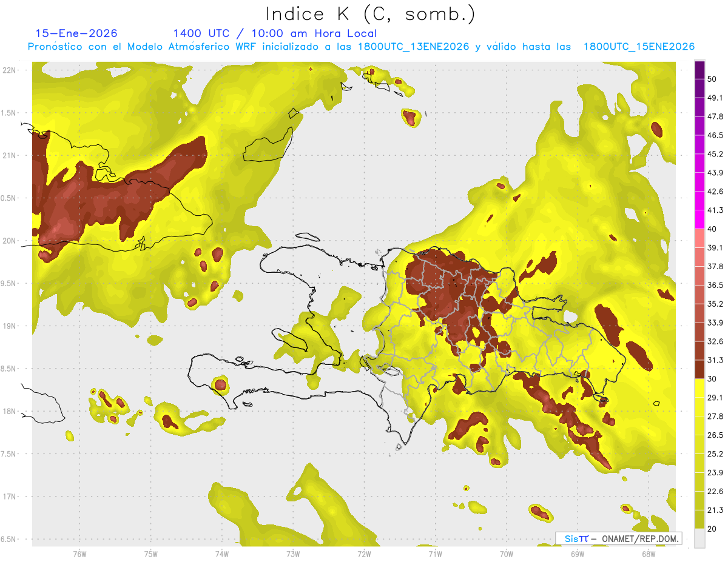Viewport: 728px width, 562px height.
Task: Click '1400 UTC / 10:00 am Hora Local'
Action: pos(275,33)
